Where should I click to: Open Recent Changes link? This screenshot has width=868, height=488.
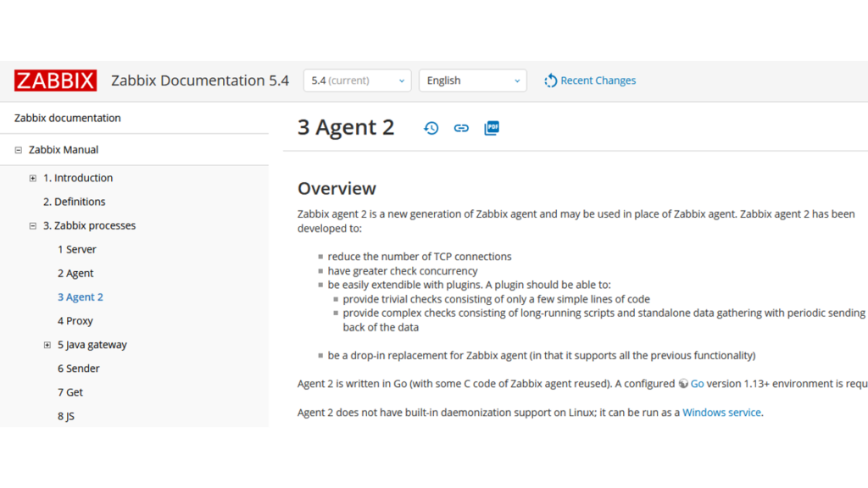pos(598,80)
